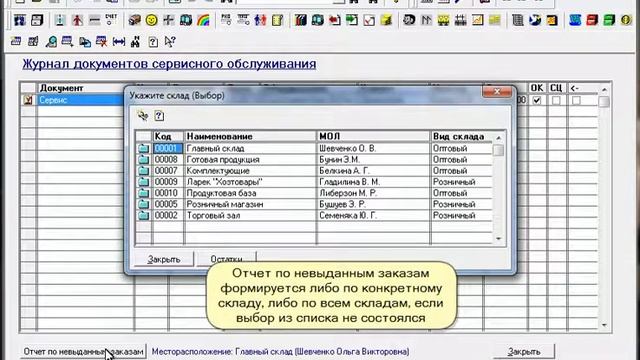This screenshot has height=360, width=640.
Task: Click the yellow smiley face toolbar icon
Action: pos(151,20)
